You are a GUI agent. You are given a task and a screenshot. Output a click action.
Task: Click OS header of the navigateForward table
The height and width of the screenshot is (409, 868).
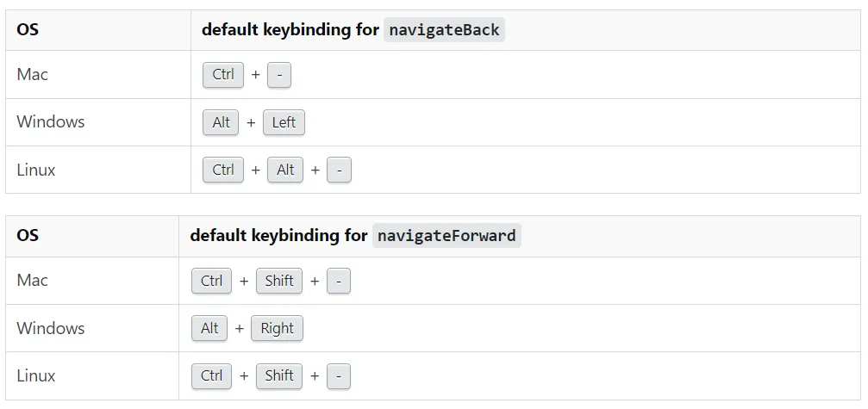click(28, 236)
